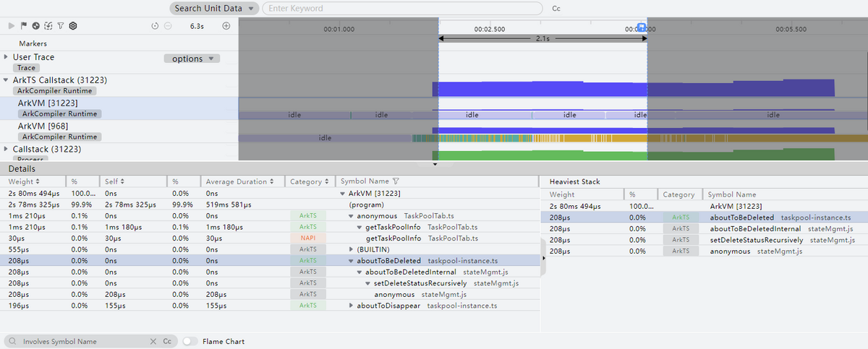868x349 pixels.
Task: Click the flag marker icon
Action: pos(23,26)
